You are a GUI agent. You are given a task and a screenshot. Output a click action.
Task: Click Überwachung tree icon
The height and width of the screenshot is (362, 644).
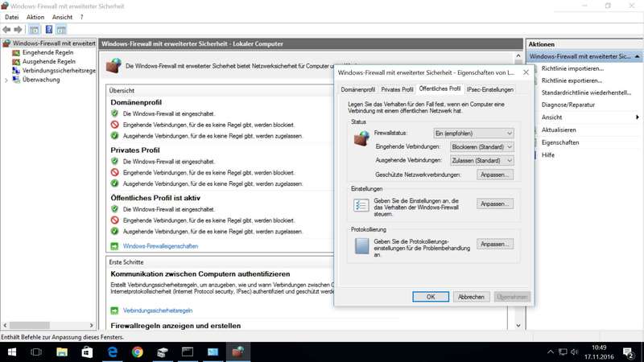coord(16,80)
